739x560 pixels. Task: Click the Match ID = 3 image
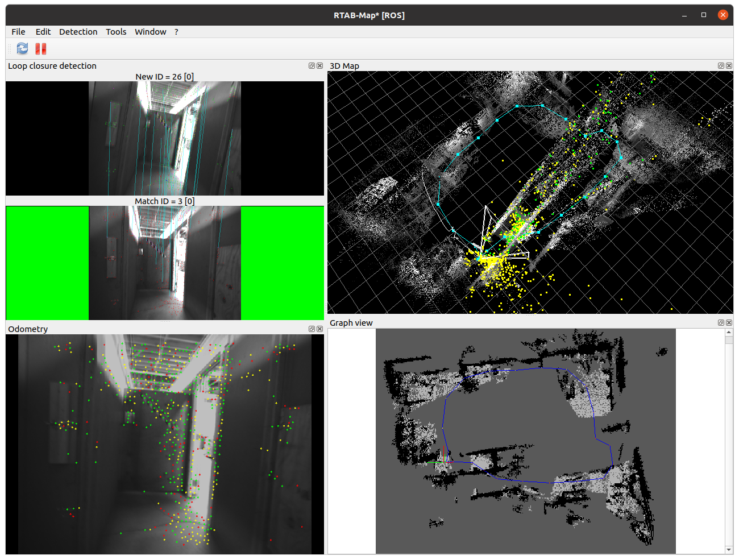tap(165, 263)
